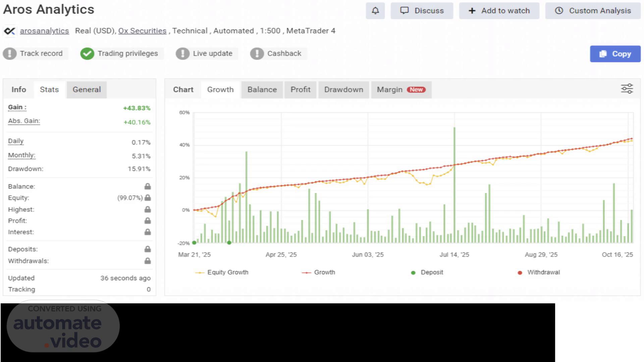Select the Margin New tab
This screenshot has width=644, height=362.
401,90
